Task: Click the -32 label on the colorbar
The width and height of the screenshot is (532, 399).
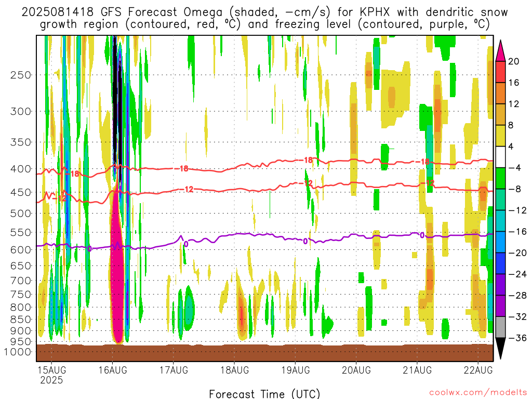Action: pyautogui.click(x=517, y=316)
